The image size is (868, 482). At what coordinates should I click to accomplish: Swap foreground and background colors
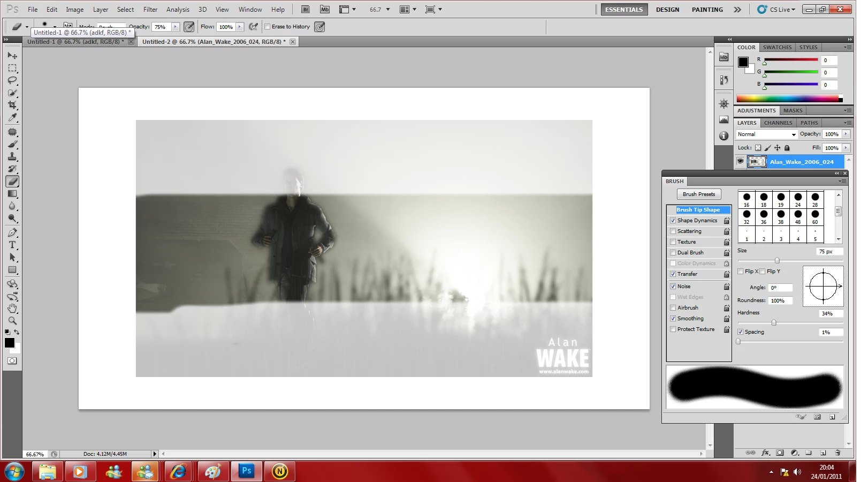[x=17, y=332]
